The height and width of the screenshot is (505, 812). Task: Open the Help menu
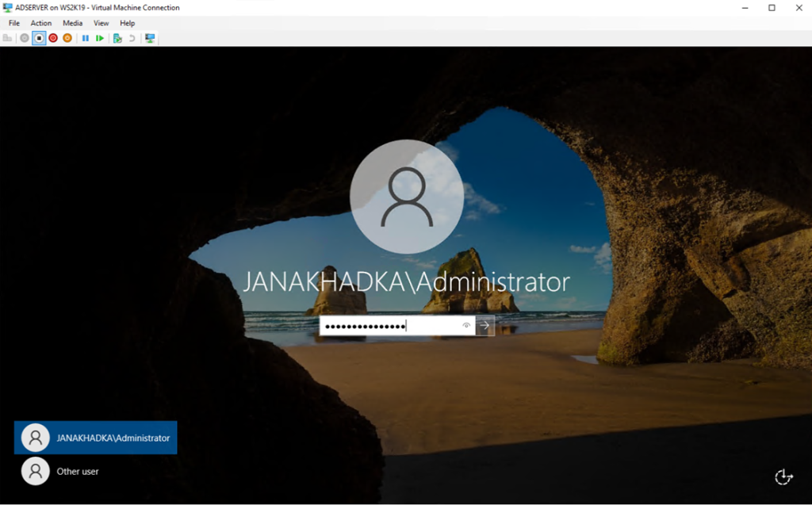tap(128, 23)
